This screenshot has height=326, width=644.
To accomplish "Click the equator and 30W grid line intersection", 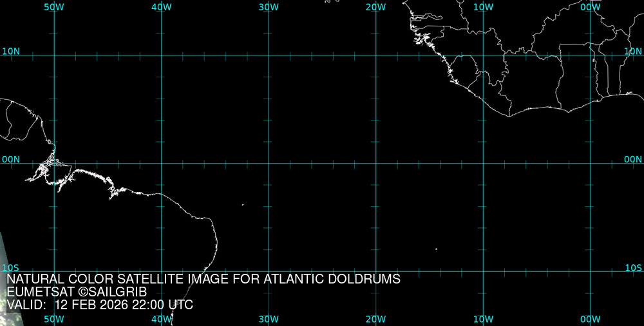I will coord(269,163).
